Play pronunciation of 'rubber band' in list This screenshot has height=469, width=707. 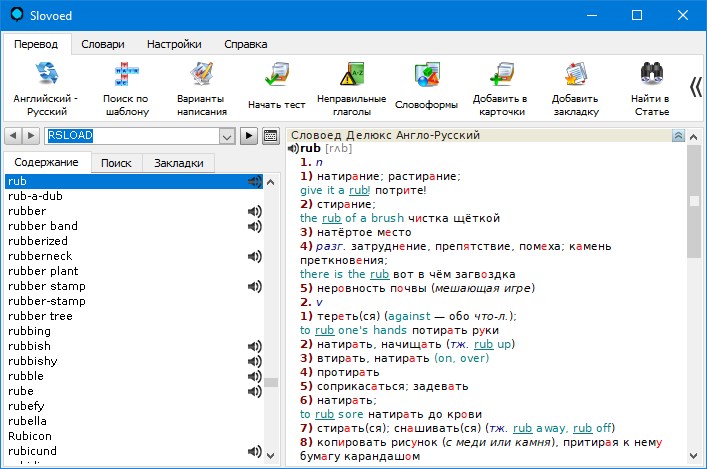click(254, 226)
